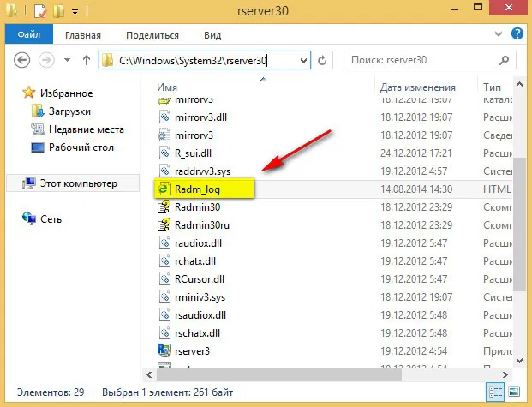
Task: Refresh the rserver30 folder view
Action: (322, 61)
